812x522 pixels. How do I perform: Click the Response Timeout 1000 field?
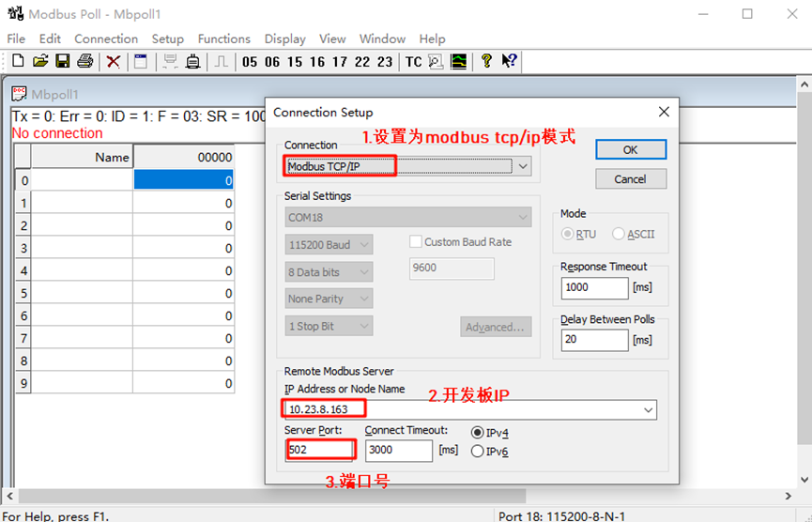click(594, 288)
